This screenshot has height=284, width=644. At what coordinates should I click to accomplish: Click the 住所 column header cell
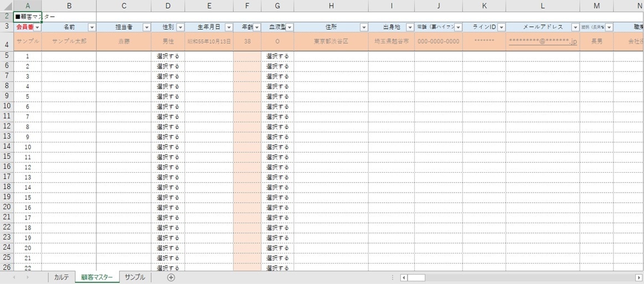click(331, 27)
